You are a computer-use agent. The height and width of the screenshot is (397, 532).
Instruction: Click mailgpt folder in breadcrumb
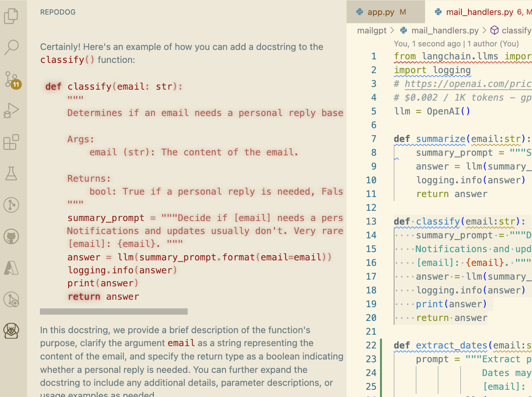[x=372, y=30]
